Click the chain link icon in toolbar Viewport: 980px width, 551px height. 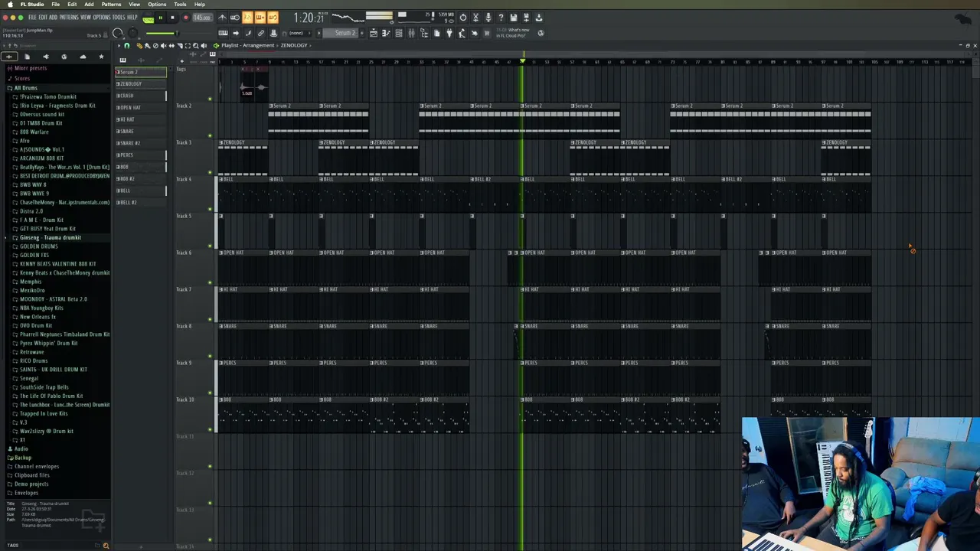[x=260, y=33]
